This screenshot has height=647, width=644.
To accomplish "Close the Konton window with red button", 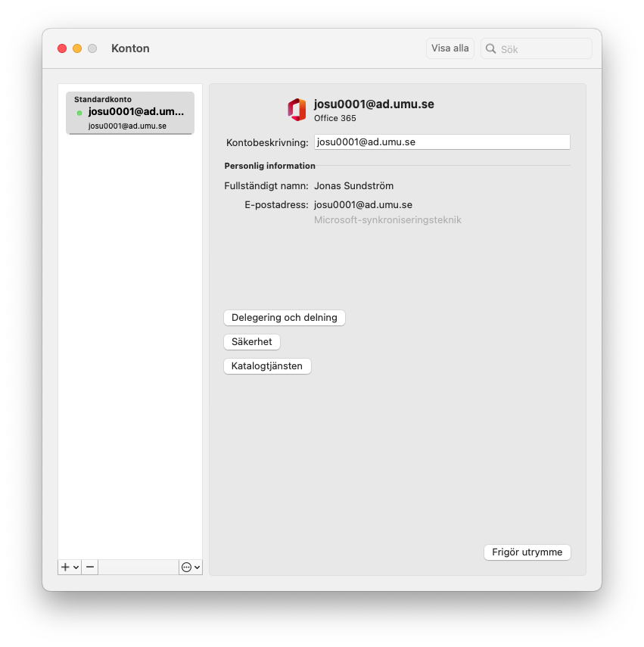I will (62, 48).
